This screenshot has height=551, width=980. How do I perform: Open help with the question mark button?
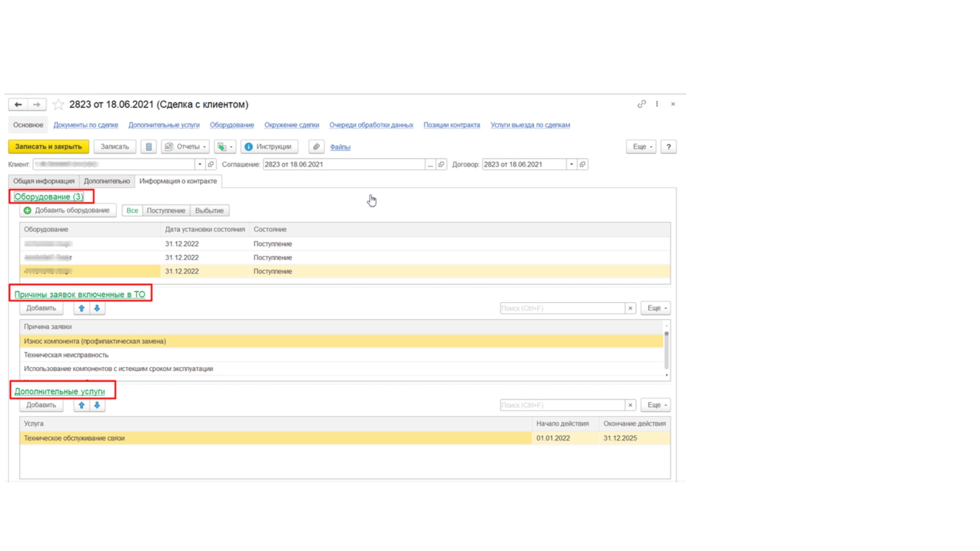pyautogui.click(x=669, y=147)
